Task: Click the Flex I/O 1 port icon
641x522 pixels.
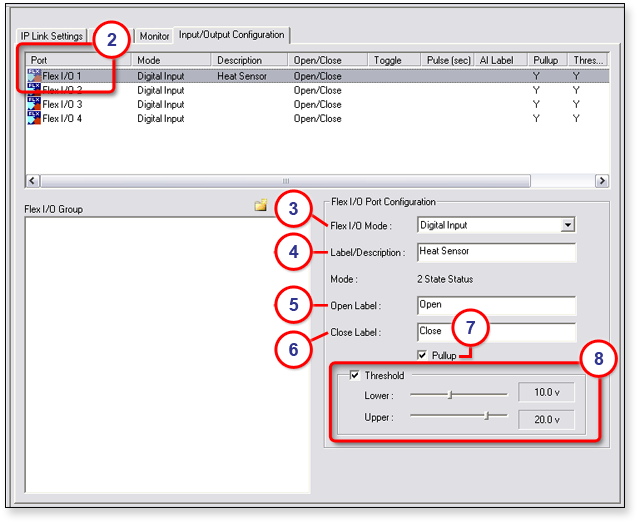Action: pyautogui.click(x=34, y=76)
